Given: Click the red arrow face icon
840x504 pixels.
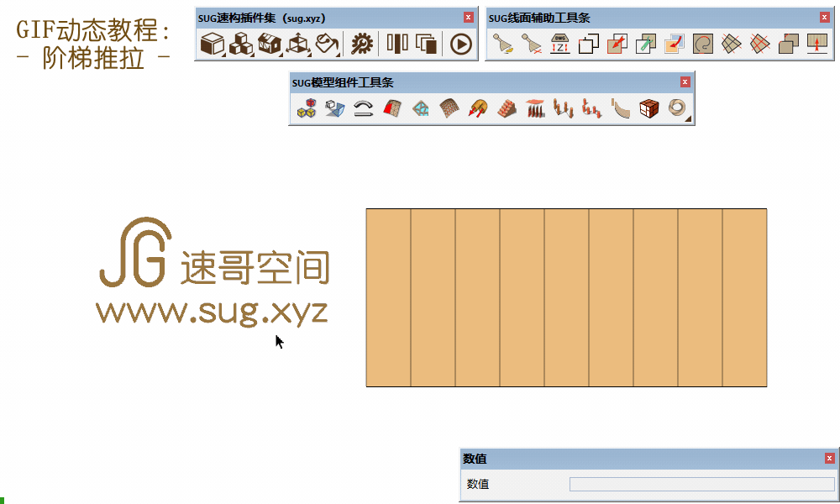Looking at the screenshot, I should [617, 44].
